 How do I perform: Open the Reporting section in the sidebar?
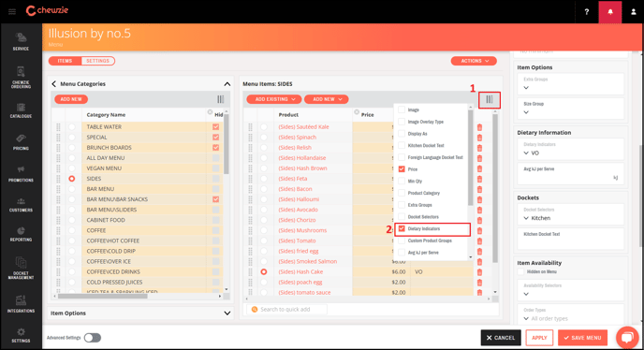[x=21, y=234]
